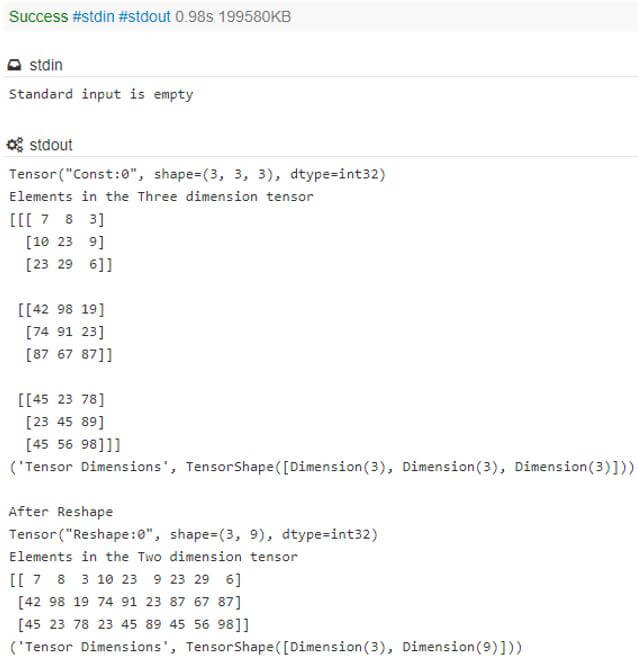Click the row [[[ 7 8 3]
The height and width of the screenshot is (659, 638).
click(x=56, y=219)
